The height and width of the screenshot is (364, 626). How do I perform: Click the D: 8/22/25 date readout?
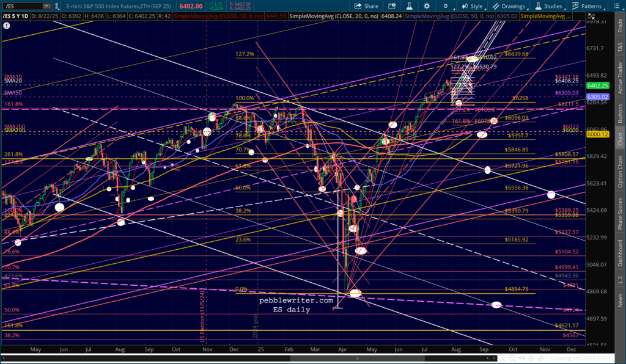46,16
